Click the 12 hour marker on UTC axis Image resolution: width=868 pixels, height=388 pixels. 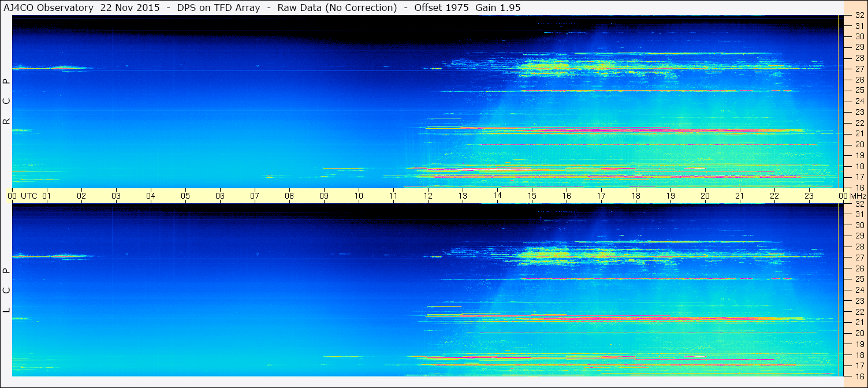(x=428, y=196)
